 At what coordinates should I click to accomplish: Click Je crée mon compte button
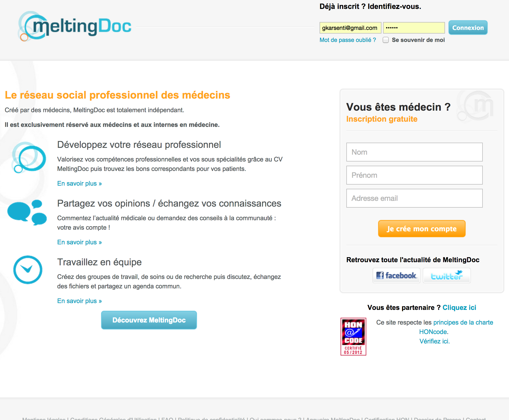(x=422, y=229)
